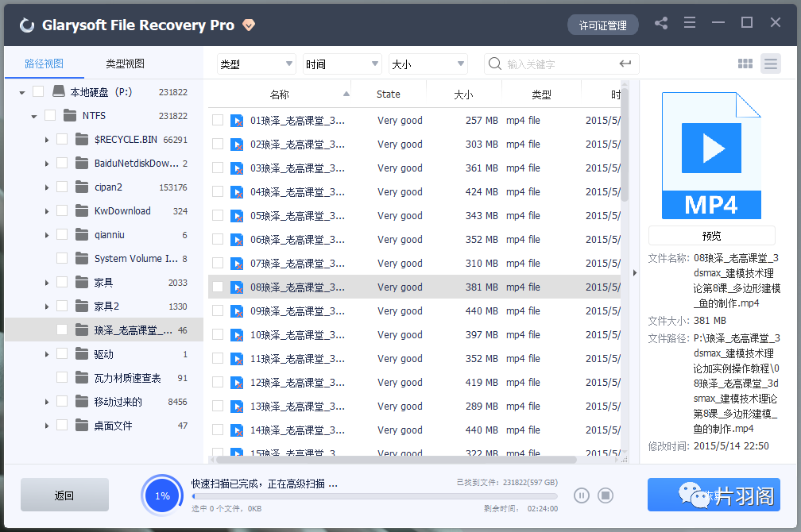This screenshot has height=532, width=801.
Task: Expand the $RECYCLE.BIN folder
Action: [46, 140]
